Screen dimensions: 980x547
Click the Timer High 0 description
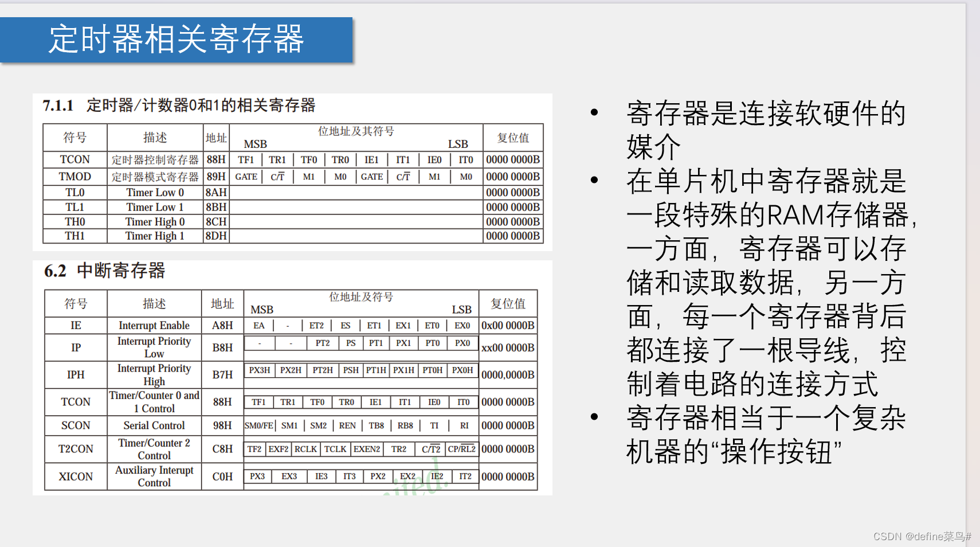[x=155, y=221]
